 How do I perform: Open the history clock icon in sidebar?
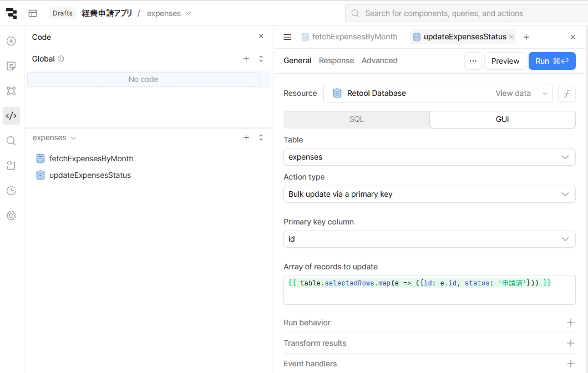[11, 191]
